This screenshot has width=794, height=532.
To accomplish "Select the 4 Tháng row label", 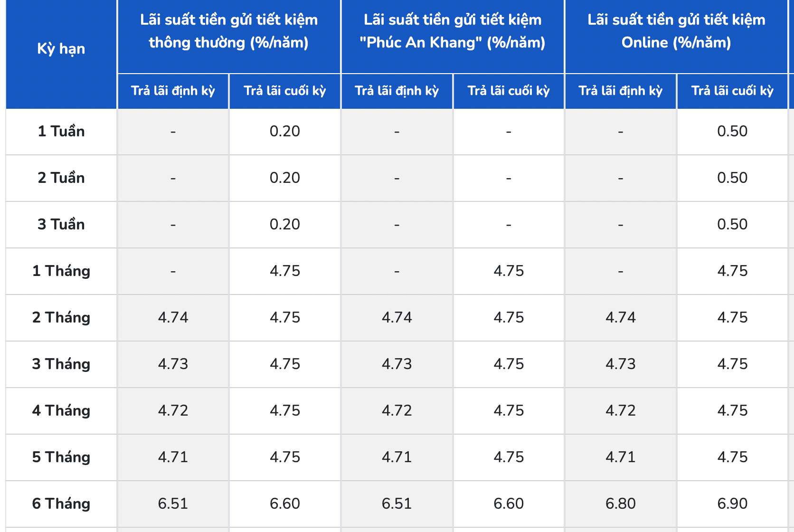I will click(61, 410).
